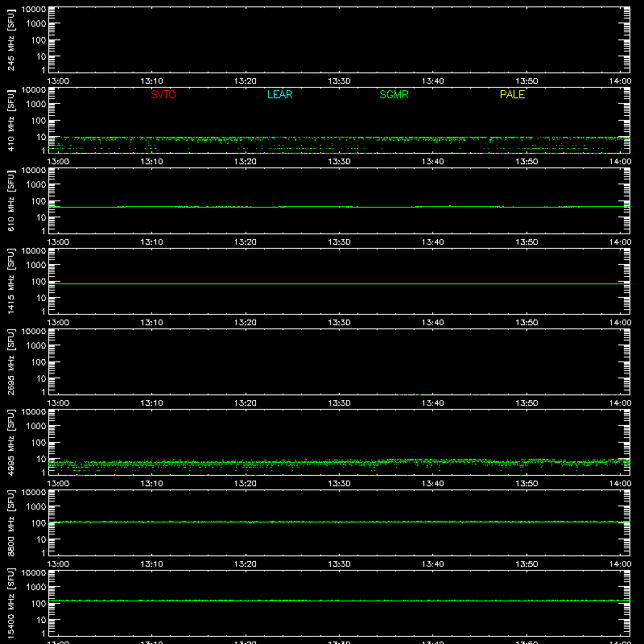
Task: Click the 1000 tick label of 410 MHz panel
Action: tap(36, 105)
